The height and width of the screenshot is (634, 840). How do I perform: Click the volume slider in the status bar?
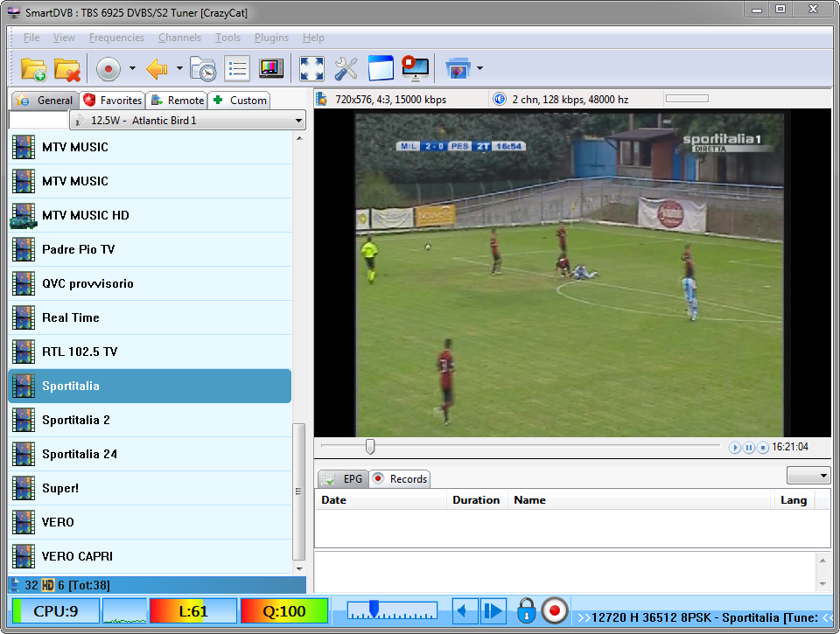[x=392, y=611]
